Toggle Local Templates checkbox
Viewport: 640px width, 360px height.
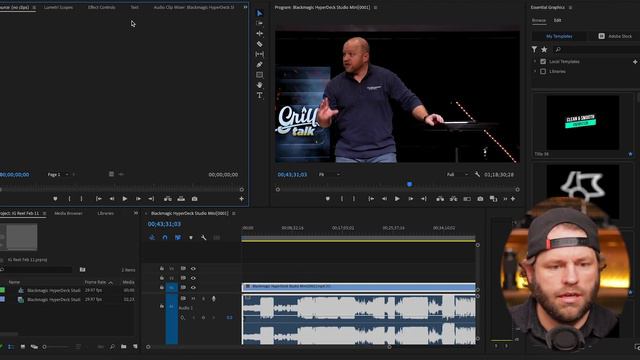pos(543,62)
